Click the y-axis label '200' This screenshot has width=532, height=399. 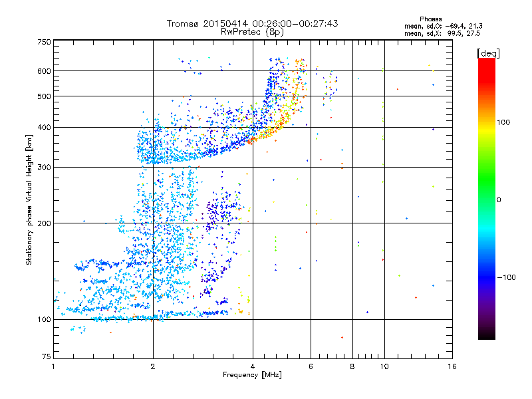(x=44, y=223)
